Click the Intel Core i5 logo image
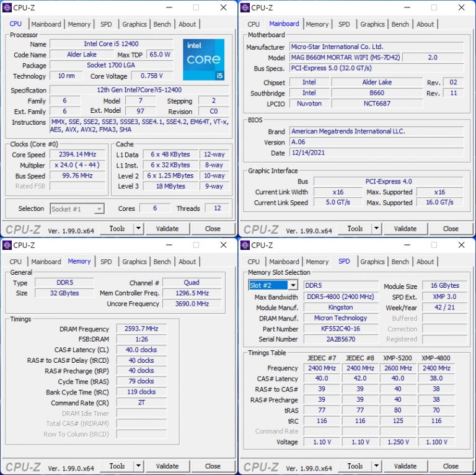 (204, 60)
